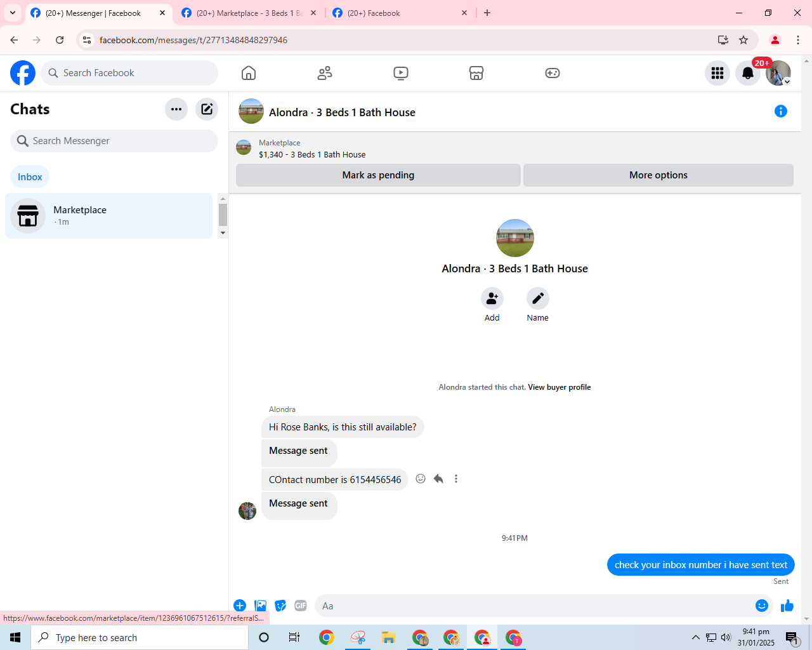Choose a sticker in the composer
This screenshot has width=812, height=650.
tap(280, 606)
